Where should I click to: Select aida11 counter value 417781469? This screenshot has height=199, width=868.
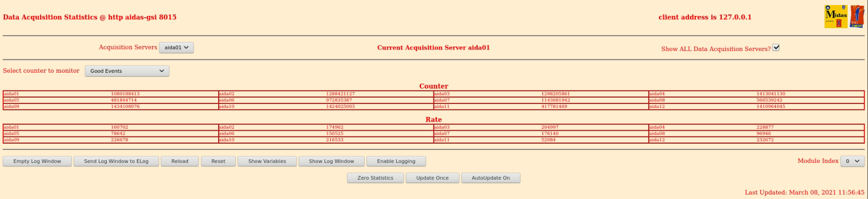coord(554,106)
